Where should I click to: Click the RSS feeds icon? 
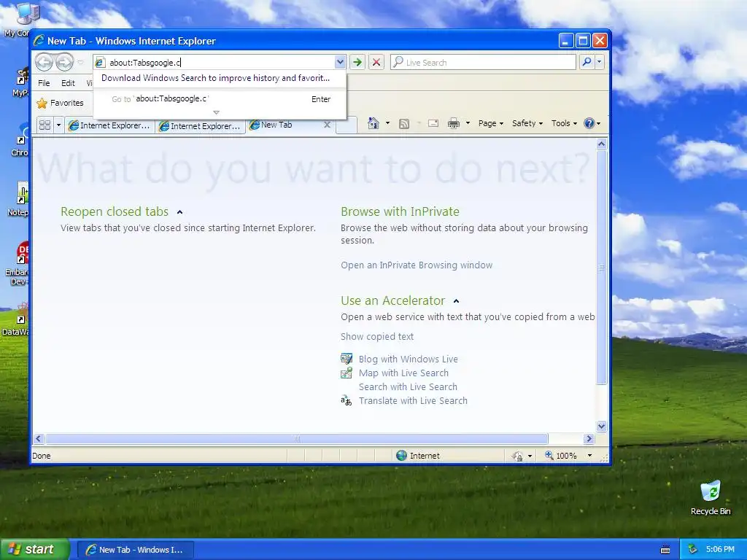(404, 124)
